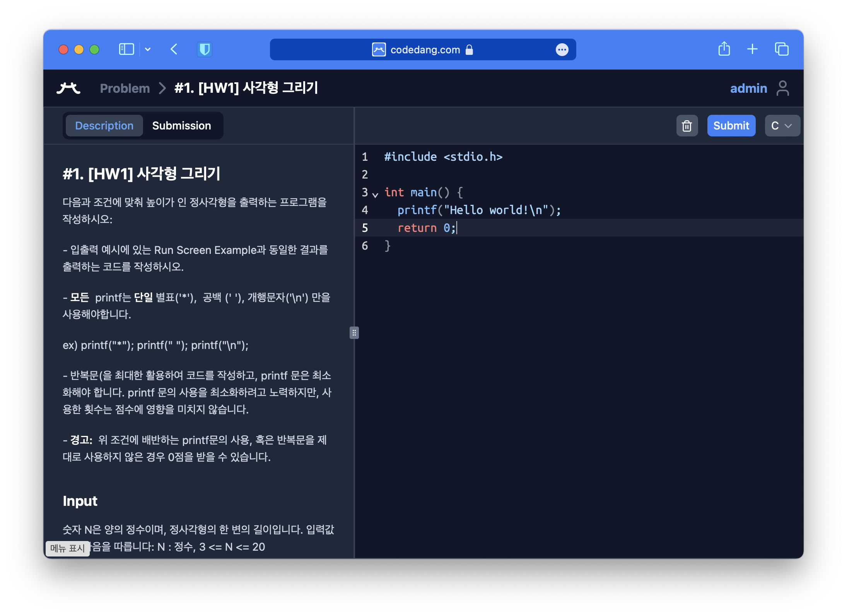Click the Safari sidebar toggle icon
The image size is (847, 616).
click(126, 49)
